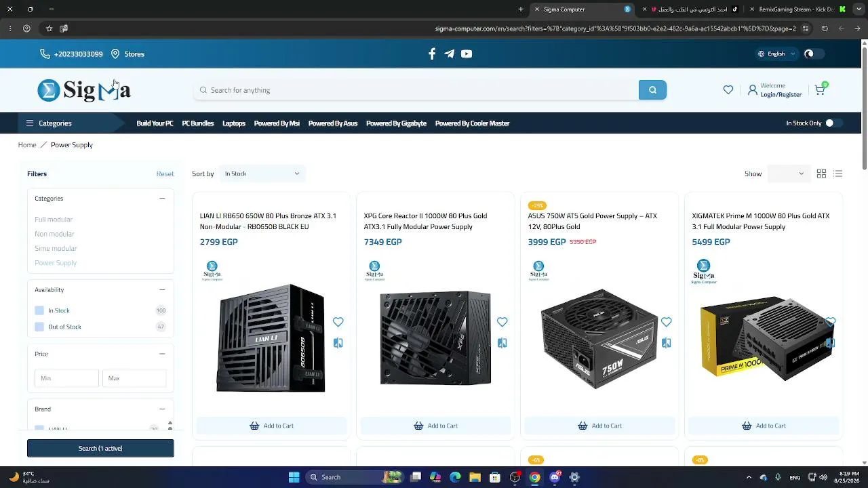The width and height of the screenshot is (868, 488).
Task: Open Laptops menu item
Action: [234, 123]
